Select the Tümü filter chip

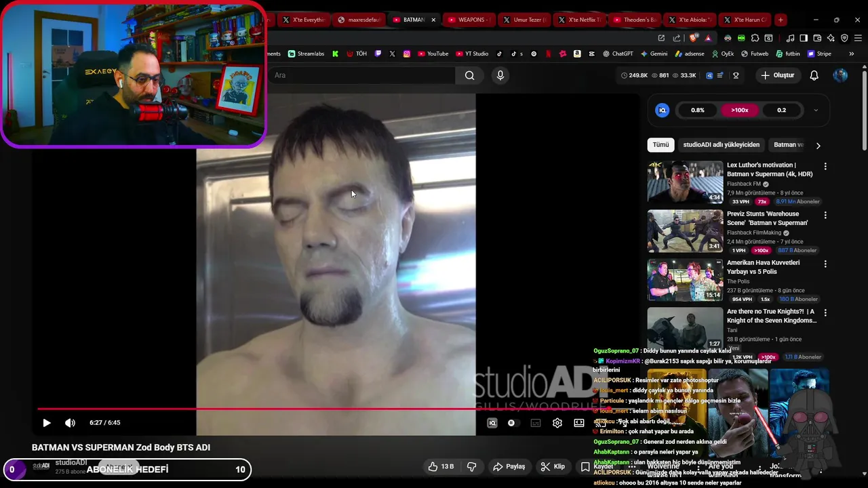[x=660, y=144]
